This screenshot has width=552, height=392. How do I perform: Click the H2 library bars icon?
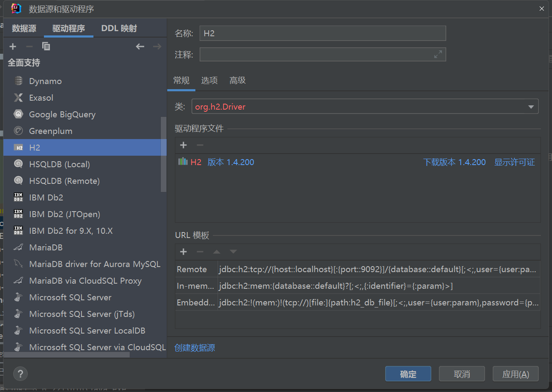point(183,162)
